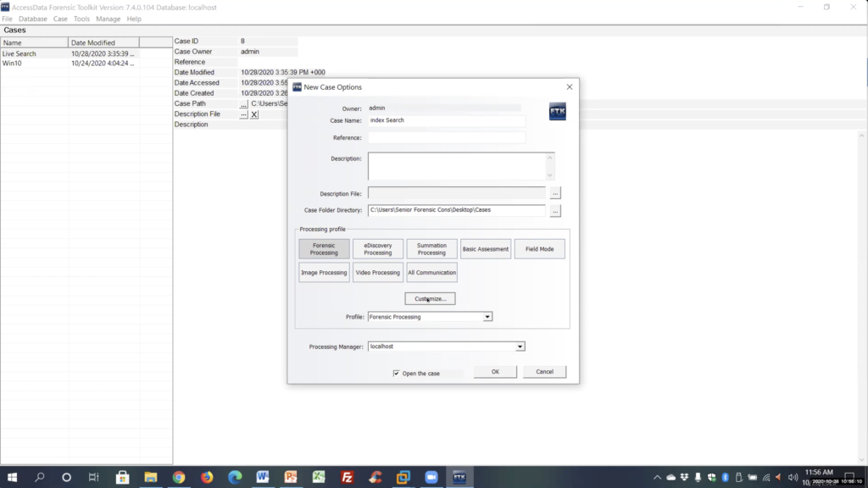This screenshot has width=868, height=488.
Task: Click the Customize... button
Action: (x=430, y=299)
